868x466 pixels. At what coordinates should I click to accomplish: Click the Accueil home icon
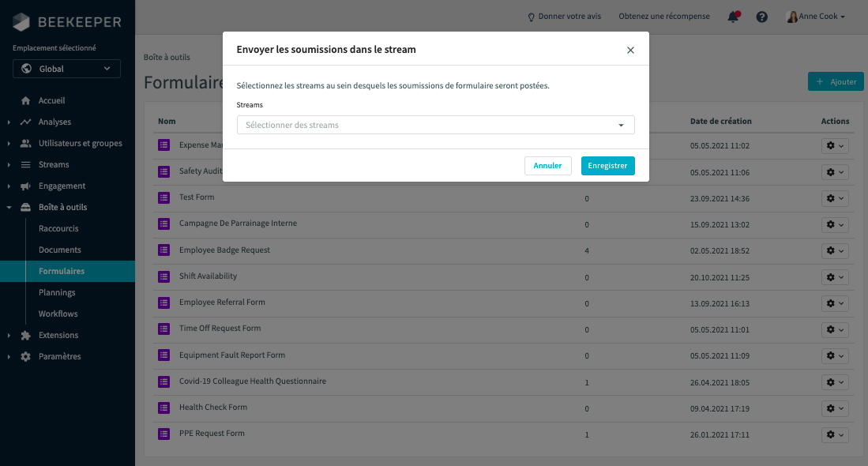coord(26,101)
